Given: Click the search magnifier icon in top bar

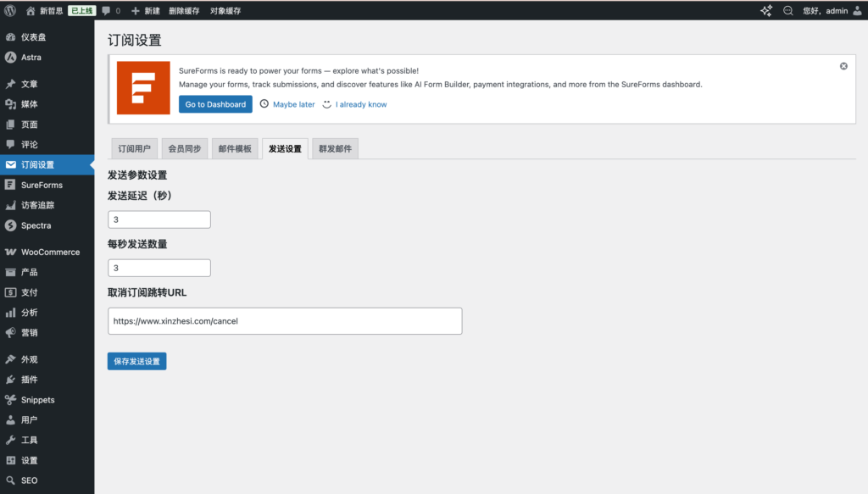Looking at the screenshot, I should [x=788, y=11].
